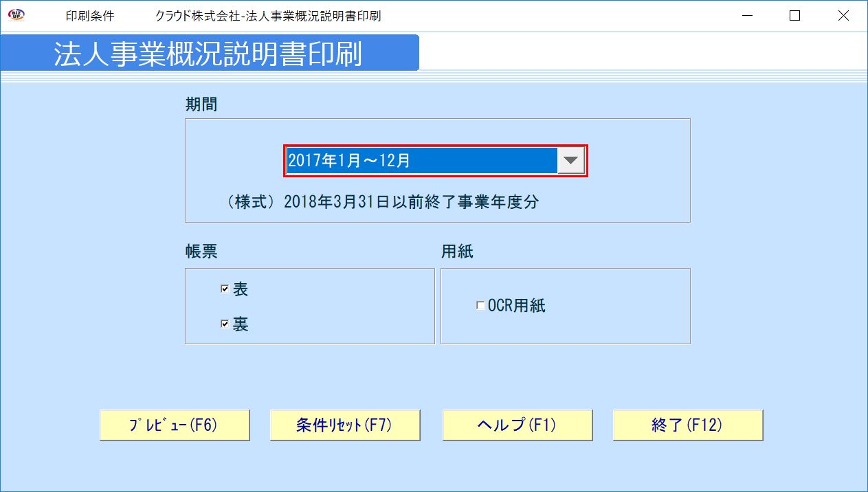Click the minimize icon in the title bar
Image resolution: width=868 pixels, height=492 pixels.
[746, 15]
